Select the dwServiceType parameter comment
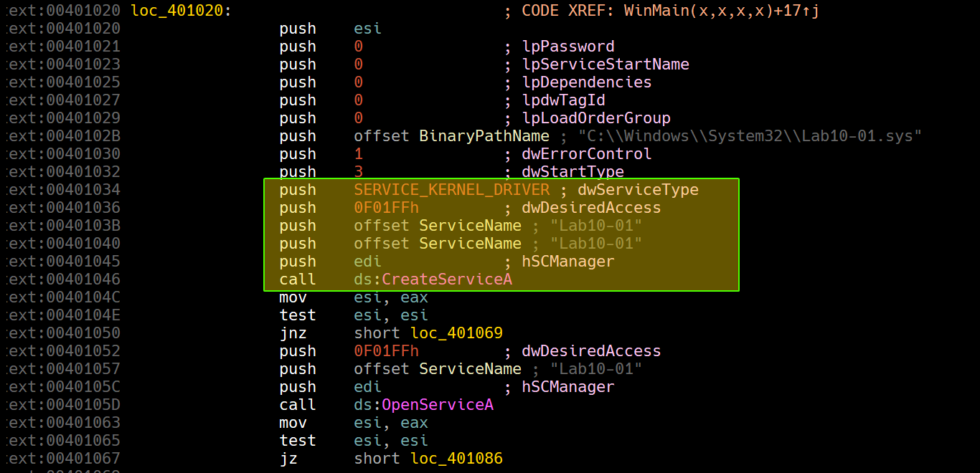 pyautogui.click(x=638, y=190)
